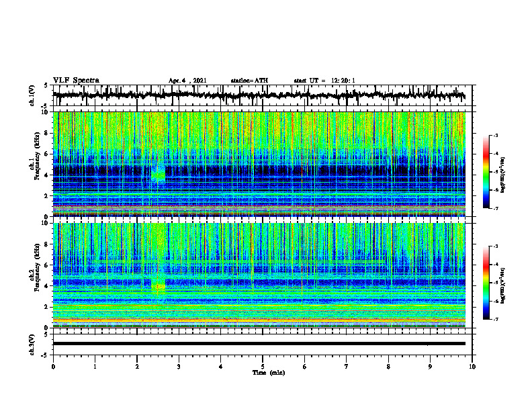Image resolution: width=532 pixels, height=411 pixels.
Task: Click the "2" tick on the time axis
Action: point(137,367)
